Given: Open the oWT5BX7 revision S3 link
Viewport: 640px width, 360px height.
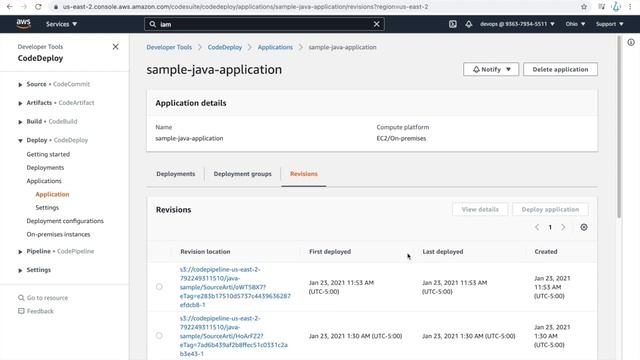Looking at the screenshot, I should pyautogui.click(x=235, y=287).
